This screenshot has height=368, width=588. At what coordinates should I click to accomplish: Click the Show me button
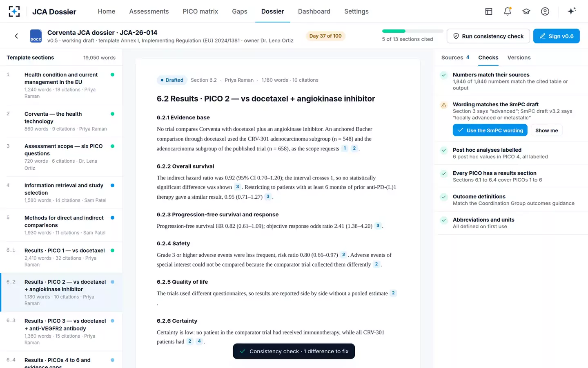(x=546, y=130)
